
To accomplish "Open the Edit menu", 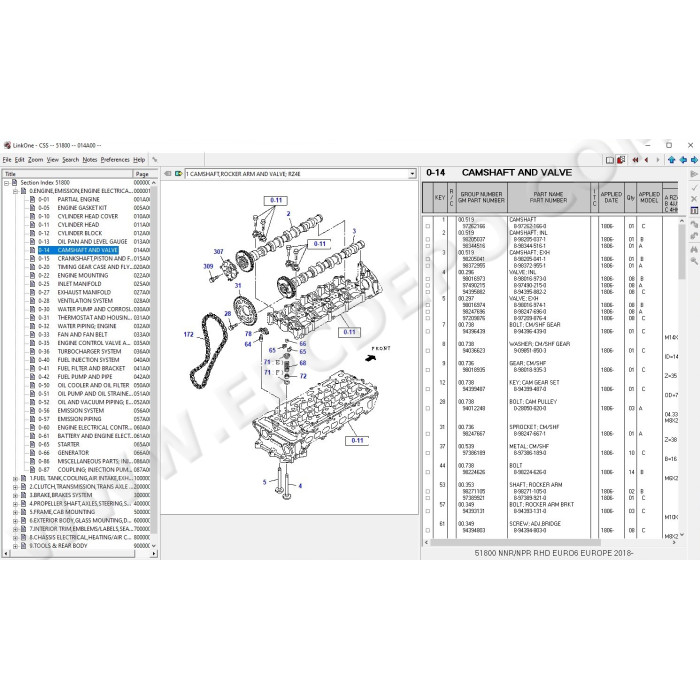I will [x=19, y=160].
